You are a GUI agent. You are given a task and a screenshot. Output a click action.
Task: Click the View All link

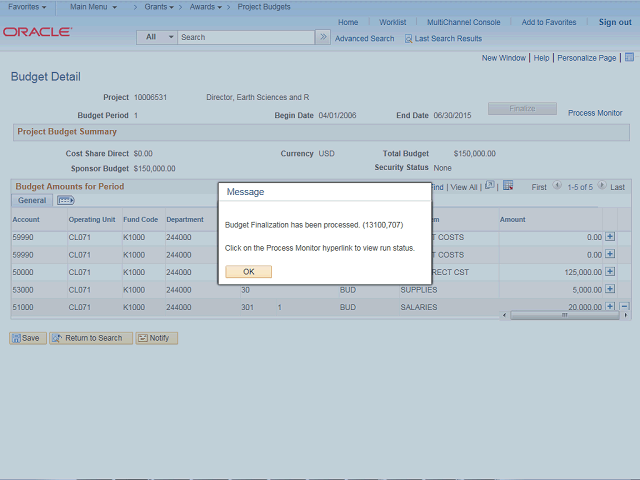464,187
